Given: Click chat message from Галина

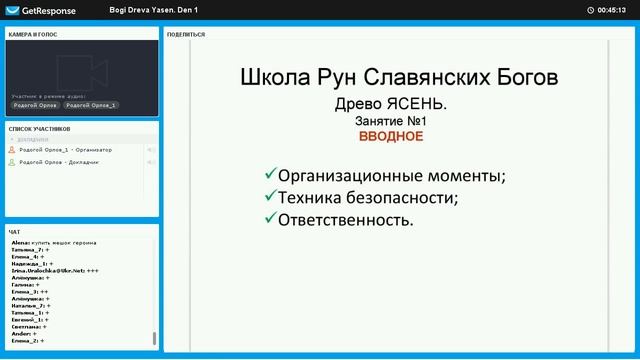Looking at the screenshot, I should click(25, 285).
